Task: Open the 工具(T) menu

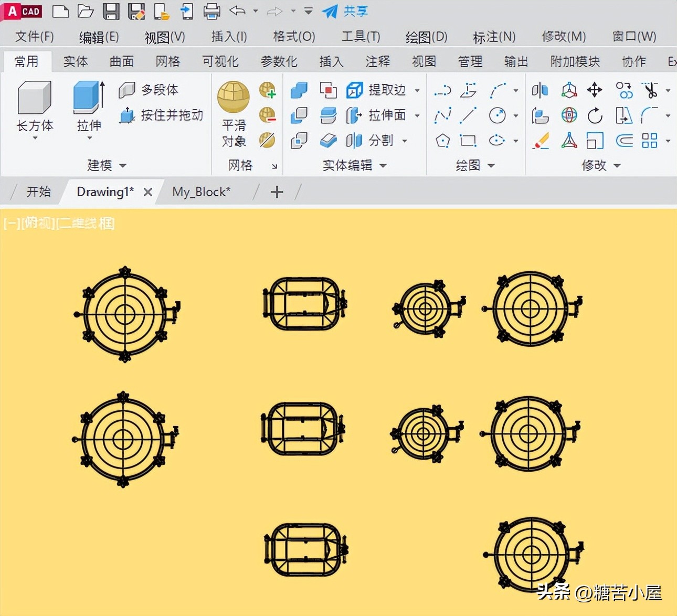Action: click(x=361, y=36)
